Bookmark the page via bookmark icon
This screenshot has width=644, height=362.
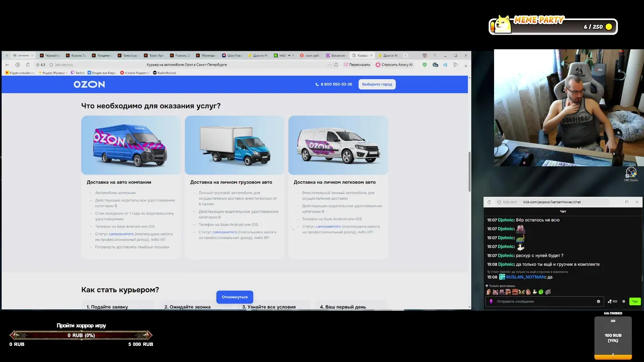point(336,65)
